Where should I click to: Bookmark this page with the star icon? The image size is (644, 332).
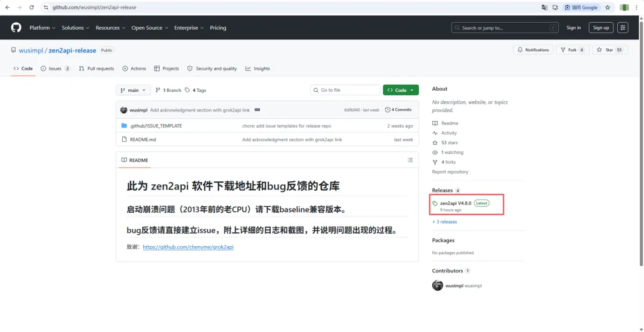pyautogui.click(x=608, y=7)
